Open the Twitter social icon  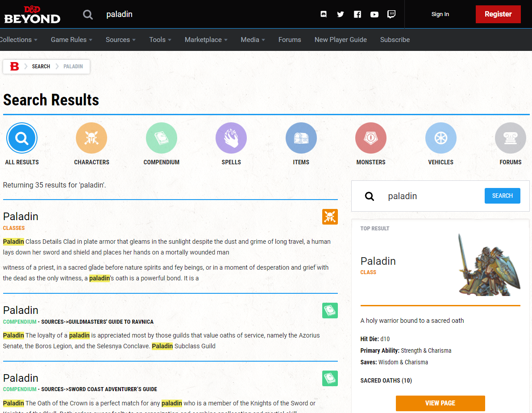[340, 14]
